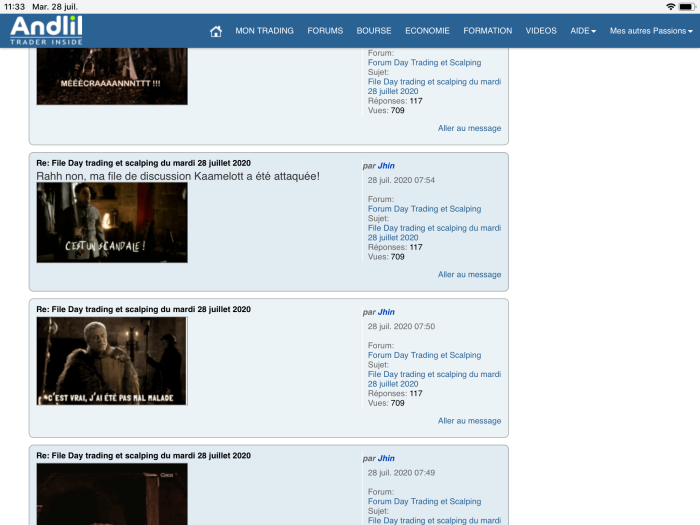Image resolution: width=700 pixels, height=525 pixels.
Task: Open the FORMATION menu item
Action: point(488,31)
